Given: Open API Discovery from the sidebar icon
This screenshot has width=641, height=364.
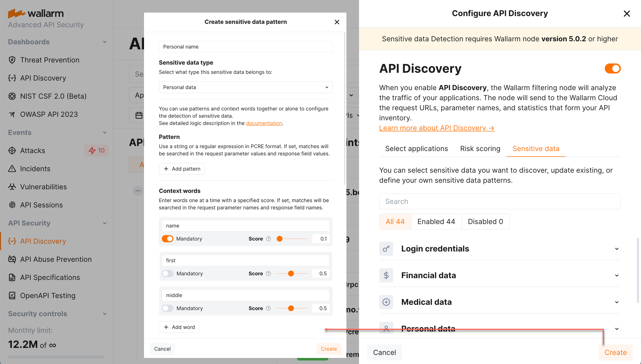Looking at the screenshot, I should pyautogui.click(x=12, y=78).
